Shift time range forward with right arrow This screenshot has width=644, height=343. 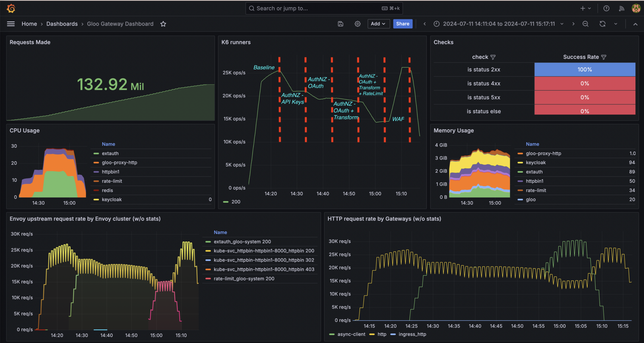click(x=573, y=24)
